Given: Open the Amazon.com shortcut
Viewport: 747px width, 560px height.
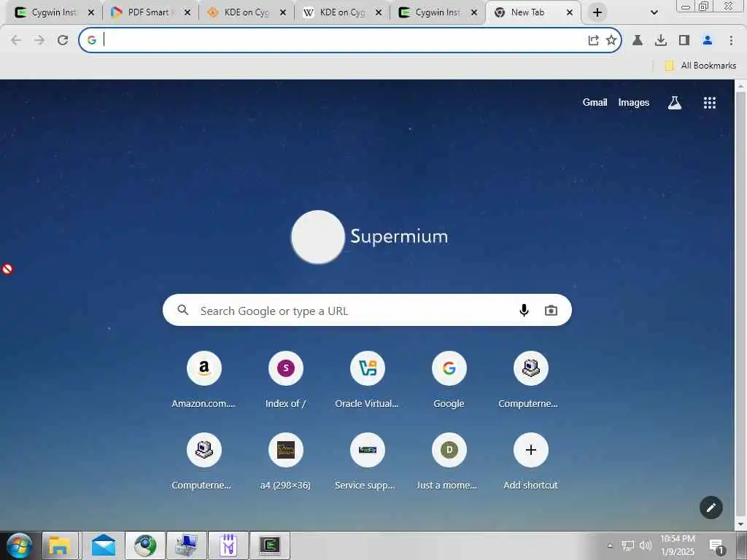Looking at the screenshot, I should tap(204, 379).
